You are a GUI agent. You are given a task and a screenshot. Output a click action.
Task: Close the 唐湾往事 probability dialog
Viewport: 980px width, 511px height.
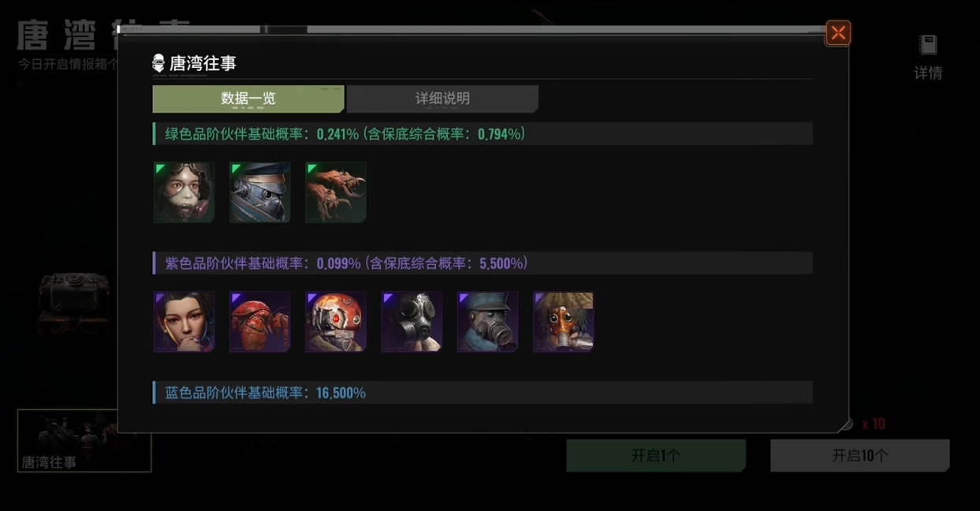click(838, 33)
